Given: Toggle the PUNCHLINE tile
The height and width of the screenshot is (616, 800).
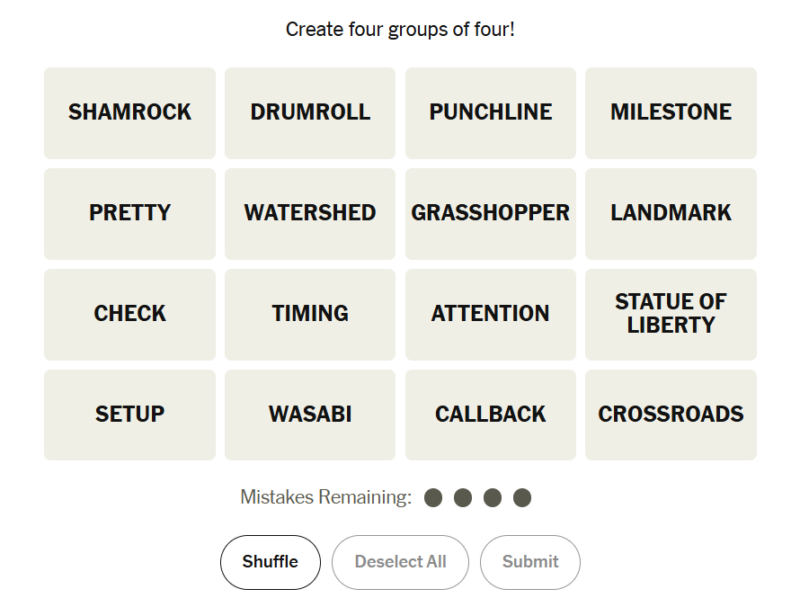Looking at the screenshot, I should click(490, 112).
